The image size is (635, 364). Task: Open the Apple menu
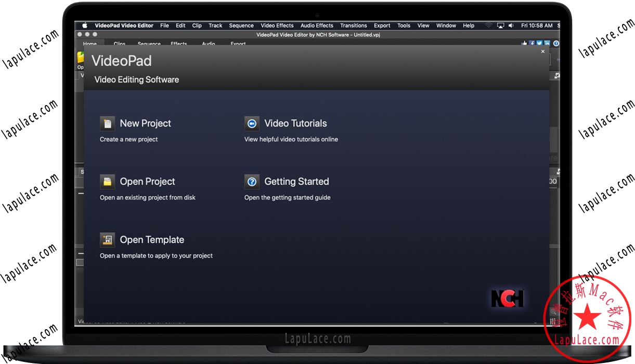[84, 25]
